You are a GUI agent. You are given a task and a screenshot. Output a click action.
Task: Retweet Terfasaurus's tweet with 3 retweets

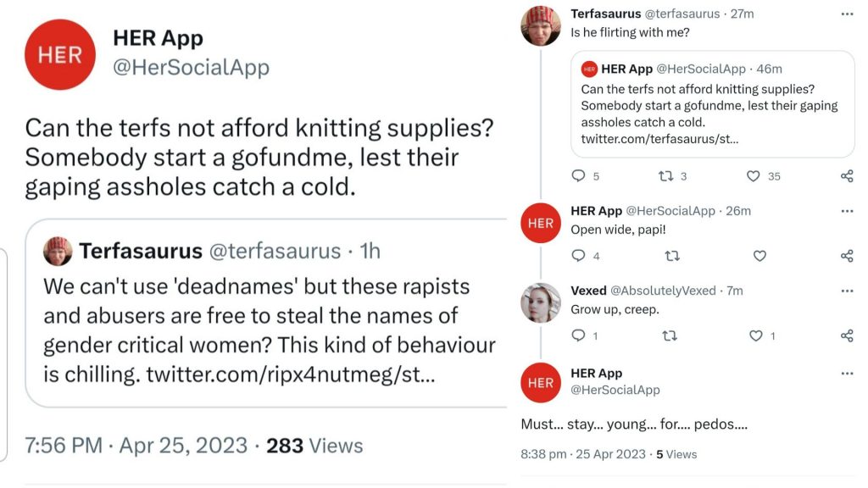[x=665, y=176]
